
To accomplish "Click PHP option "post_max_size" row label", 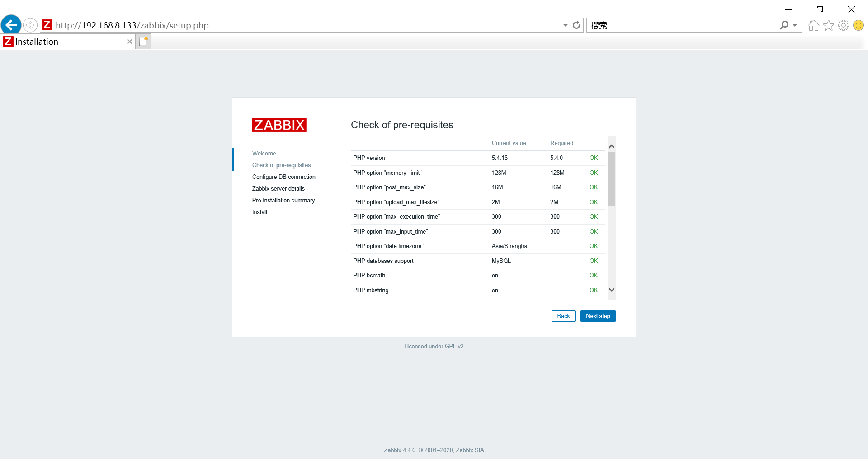I will (x=389, y=187).
